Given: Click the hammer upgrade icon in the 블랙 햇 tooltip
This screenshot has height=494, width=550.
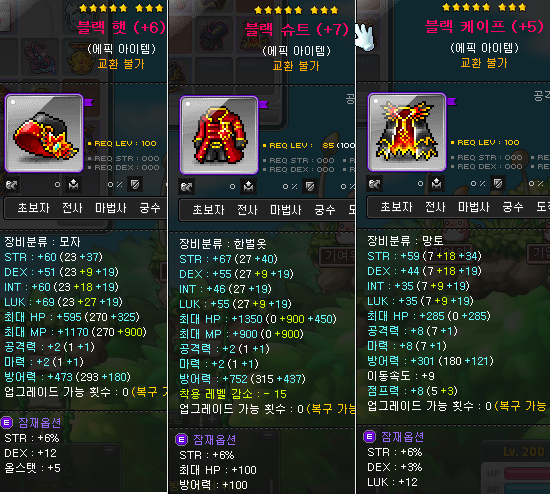Looking at the screenshot, I should coord(73,185).
